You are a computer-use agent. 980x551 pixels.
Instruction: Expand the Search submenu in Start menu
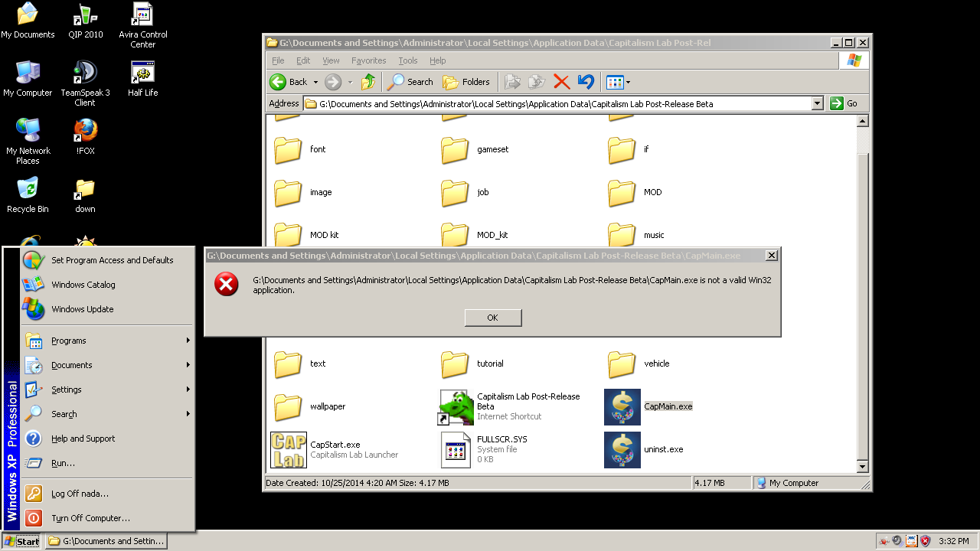106,414
